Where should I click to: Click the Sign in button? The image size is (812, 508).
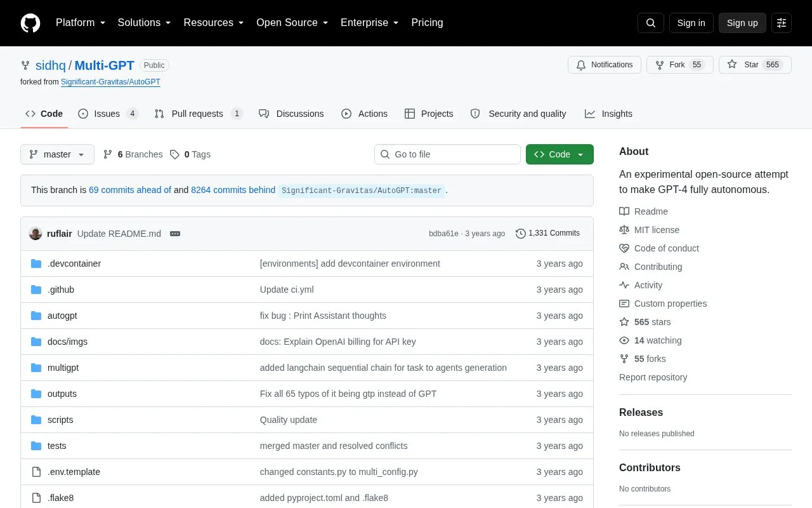pyautogui.click(x=691, y=23)
